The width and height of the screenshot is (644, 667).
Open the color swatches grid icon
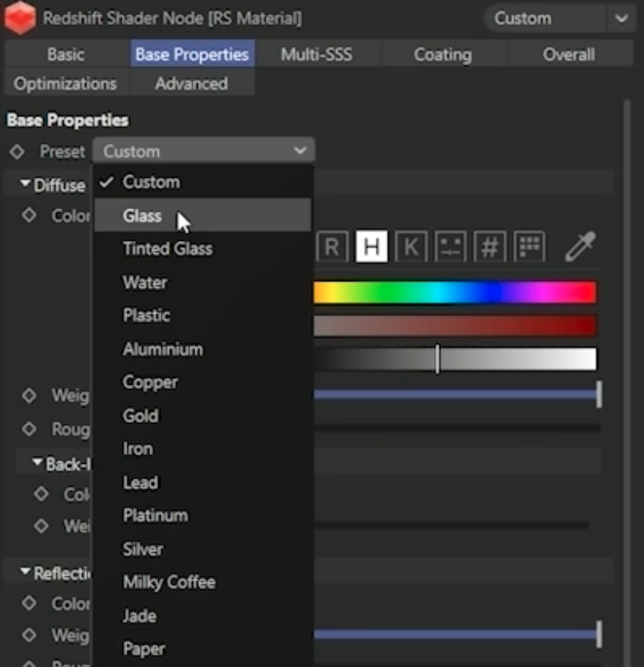(529, 247)
